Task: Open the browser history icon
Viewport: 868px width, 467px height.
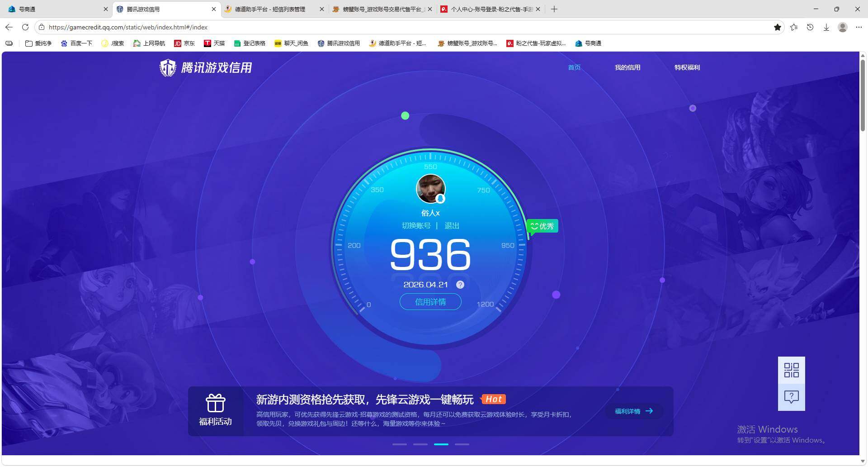Action: click(x=810, y=27)
